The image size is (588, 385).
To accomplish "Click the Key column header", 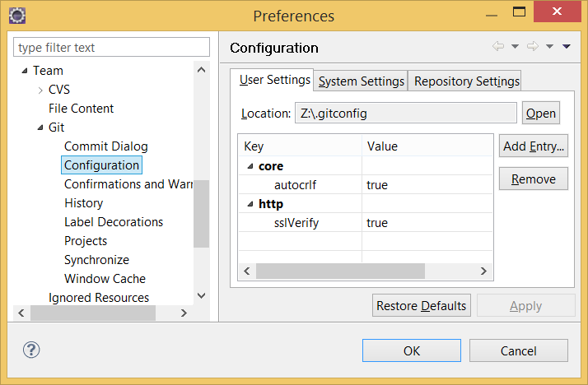I will [300, 146].
